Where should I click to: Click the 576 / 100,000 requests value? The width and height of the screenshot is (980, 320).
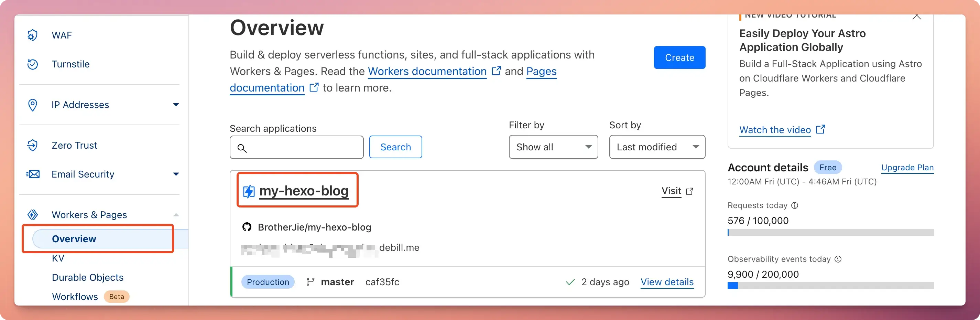click(x=758, y=221)
